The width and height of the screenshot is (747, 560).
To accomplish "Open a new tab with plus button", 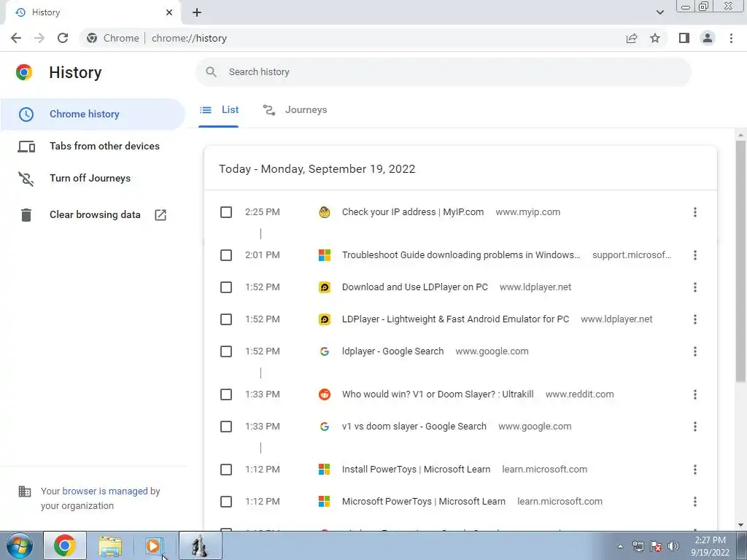I will point(197,12).
